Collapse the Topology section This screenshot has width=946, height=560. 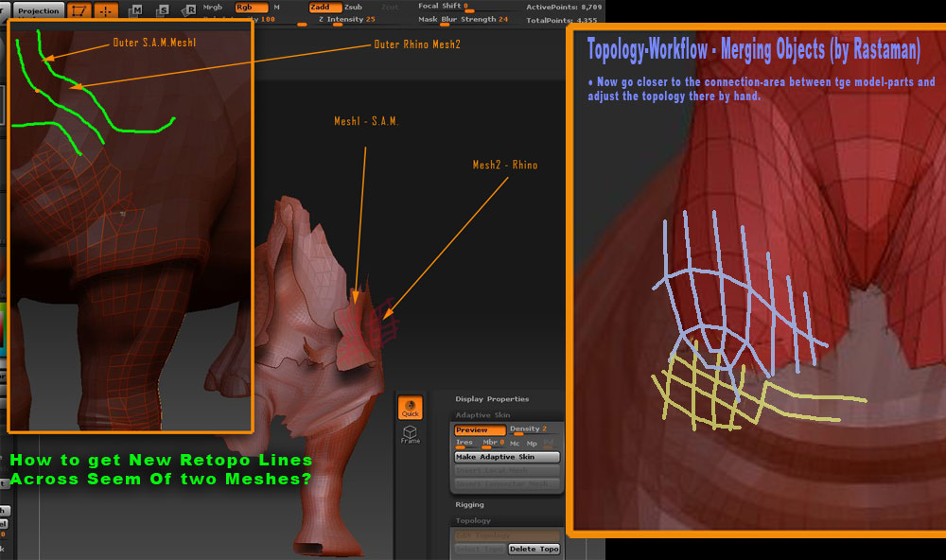pos(473,521)
